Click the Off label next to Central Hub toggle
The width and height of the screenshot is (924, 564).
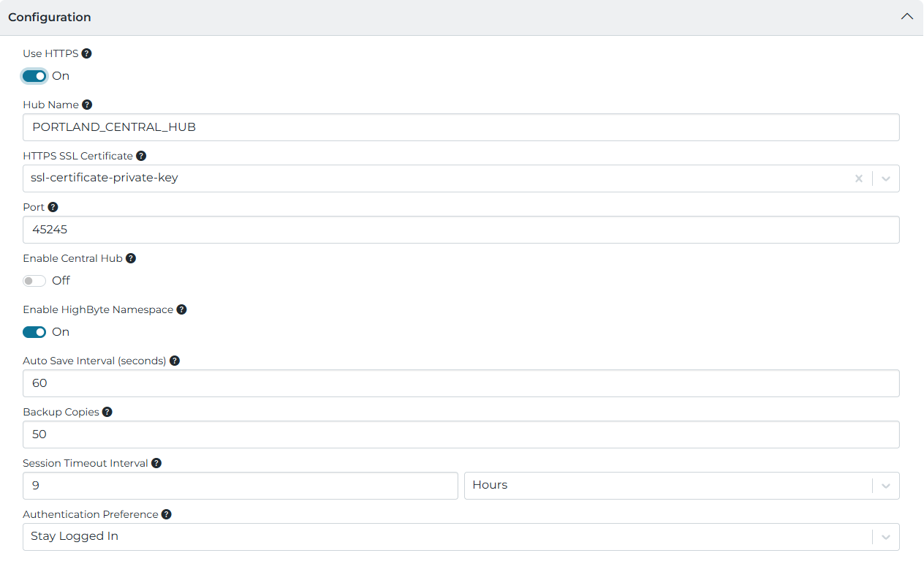(x=61, y=281)
